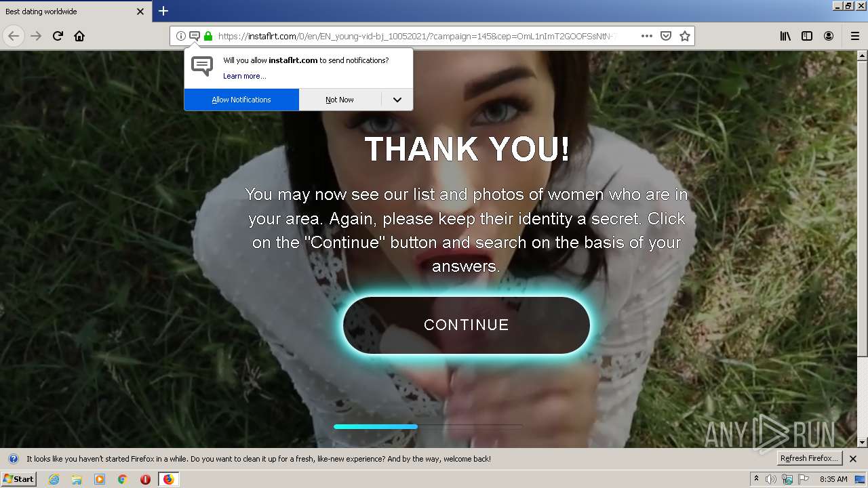Click the glowing CONTINUE button

click(x=467, y=325)
